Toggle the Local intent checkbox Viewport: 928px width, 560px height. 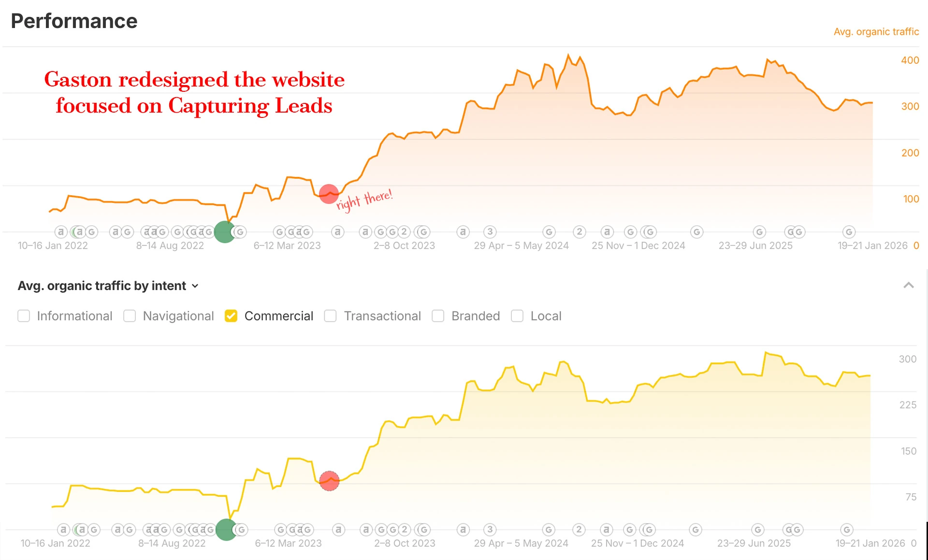click(x=517, y=316)
